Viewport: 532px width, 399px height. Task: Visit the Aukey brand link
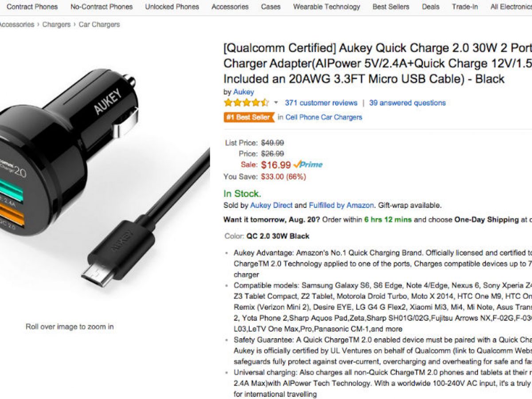243,92
